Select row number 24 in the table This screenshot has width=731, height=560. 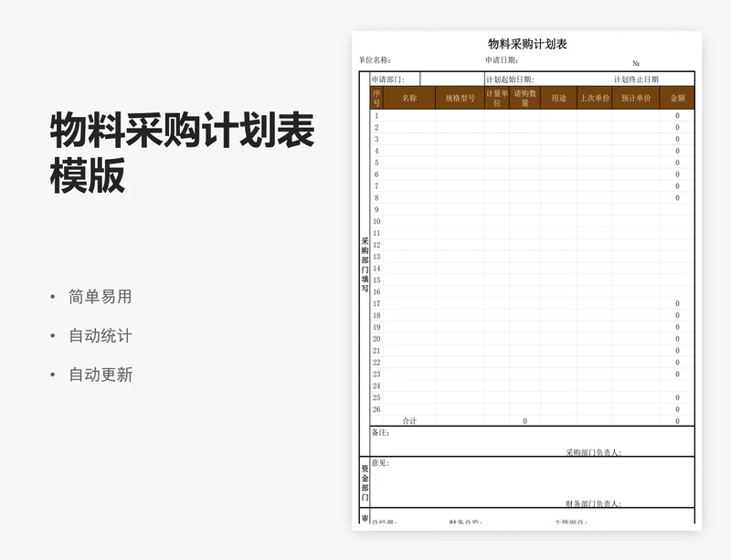click(376, 386)
